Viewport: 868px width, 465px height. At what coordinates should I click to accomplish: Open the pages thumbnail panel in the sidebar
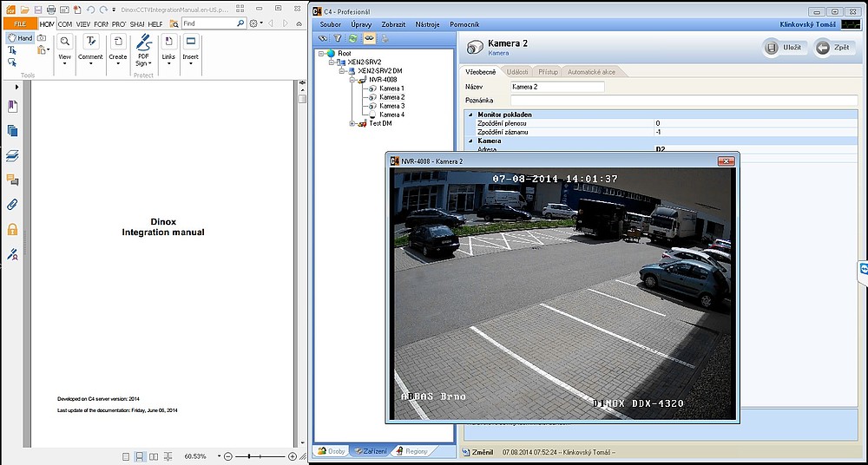[12, 131]
